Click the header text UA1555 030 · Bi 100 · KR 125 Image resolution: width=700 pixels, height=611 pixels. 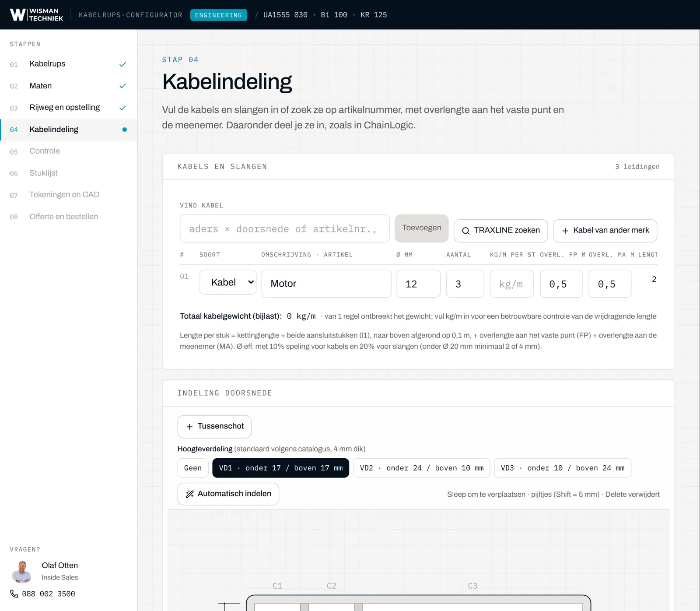pyautogui.click(x=325, y=15)
